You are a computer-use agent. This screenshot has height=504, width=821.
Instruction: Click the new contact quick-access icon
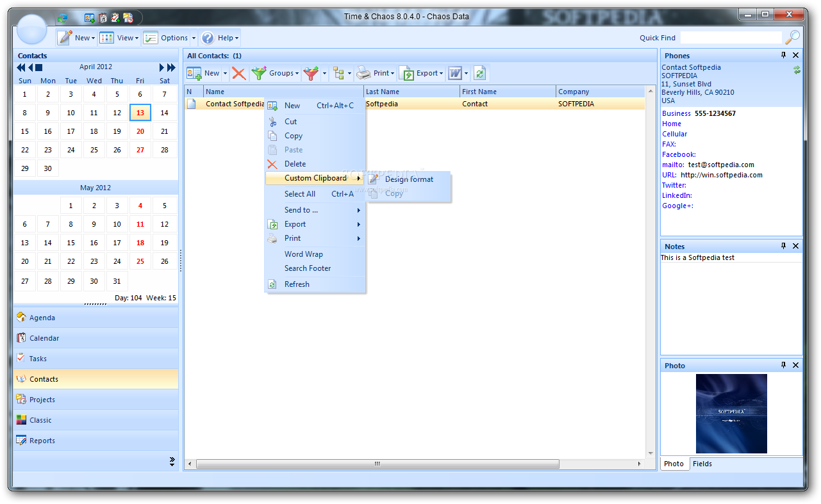(90, 18)
